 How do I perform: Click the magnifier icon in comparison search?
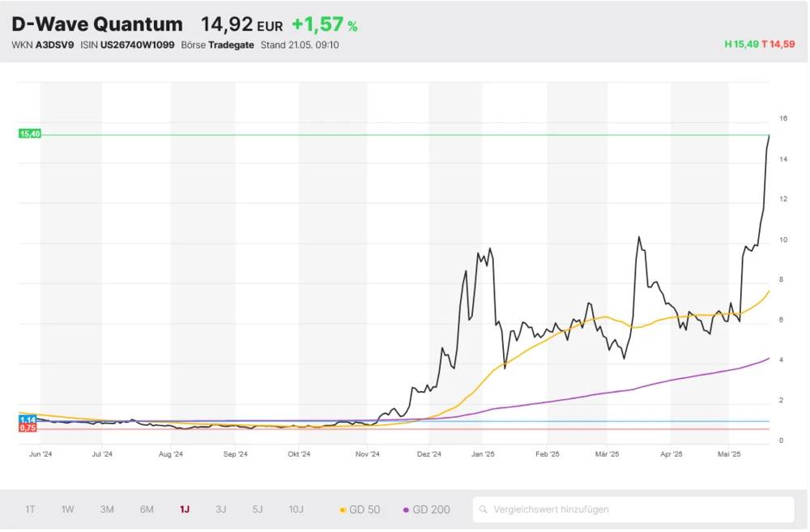[x=484, y=510]
